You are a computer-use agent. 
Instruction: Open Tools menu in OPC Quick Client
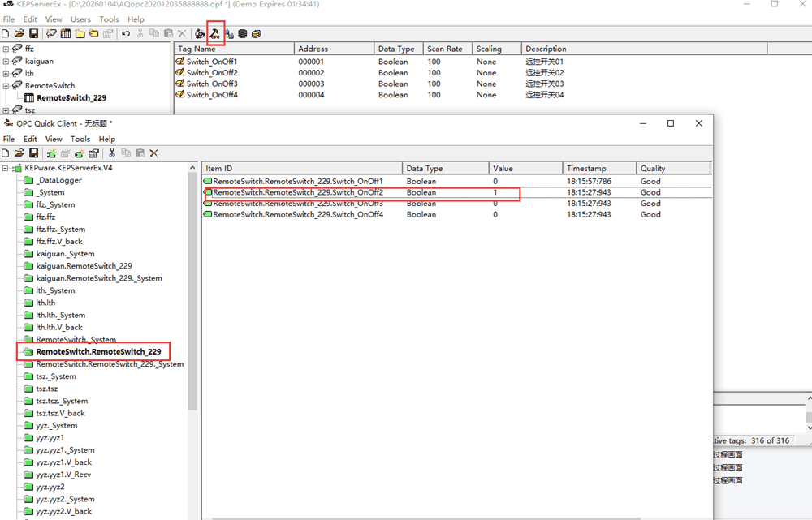pos(80,139)
